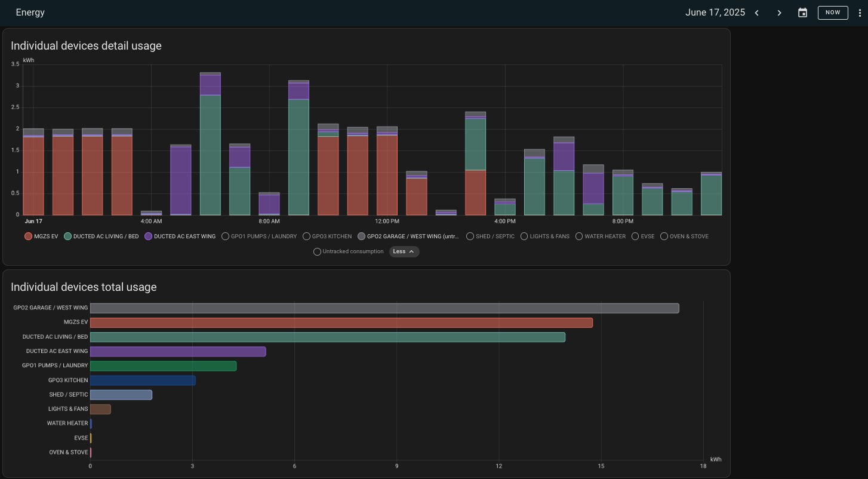
Task: Click the DUCTED AC EAST WING total bar
Action: coord(178,351)
